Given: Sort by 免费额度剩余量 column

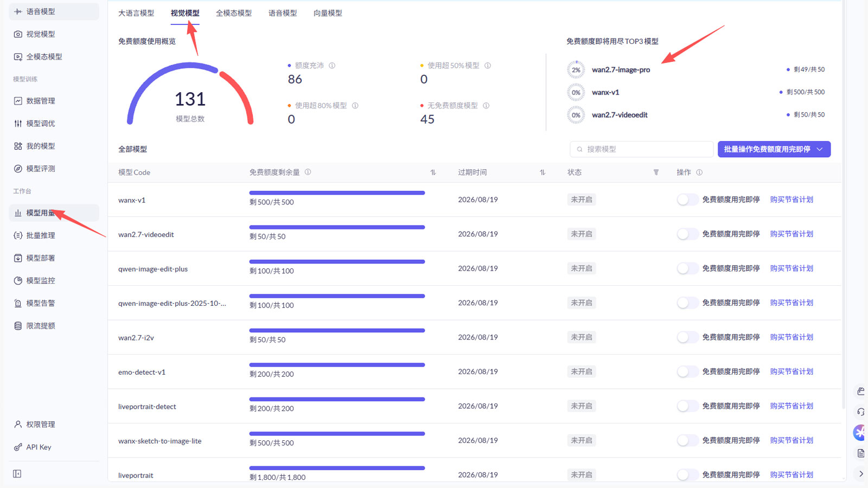Looking at the screenshot, I should [x=433, y=172].
